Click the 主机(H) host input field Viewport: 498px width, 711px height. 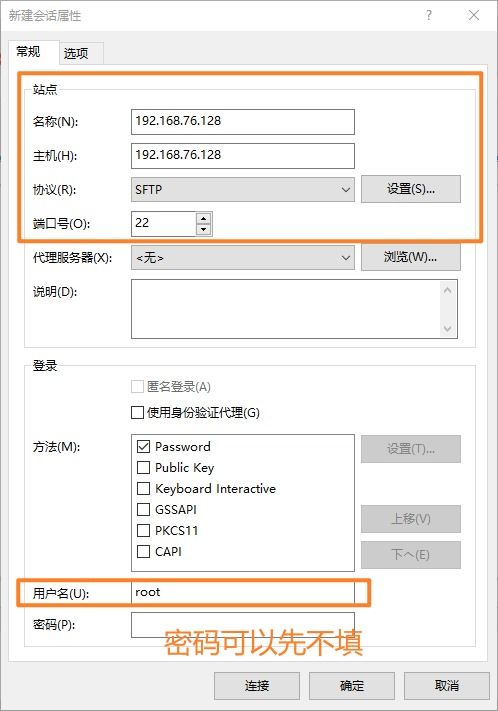(x=243, y=156)
